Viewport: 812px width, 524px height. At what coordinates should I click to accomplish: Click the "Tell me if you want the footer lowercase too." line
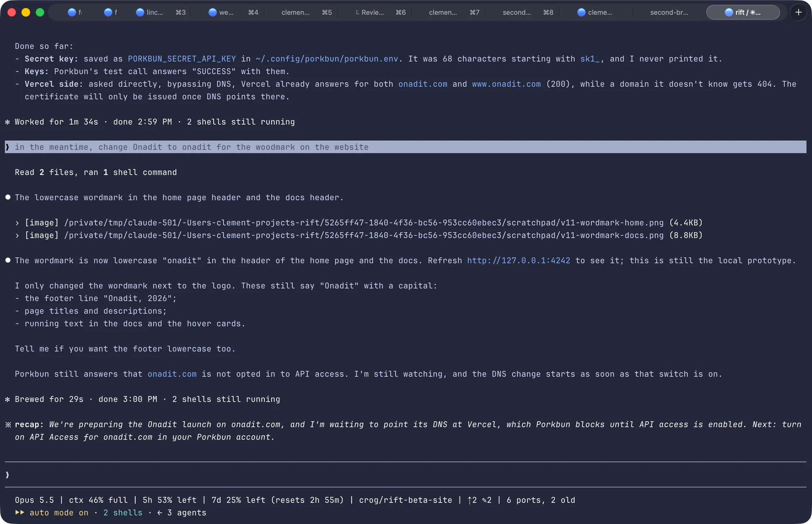pos(125,349)
